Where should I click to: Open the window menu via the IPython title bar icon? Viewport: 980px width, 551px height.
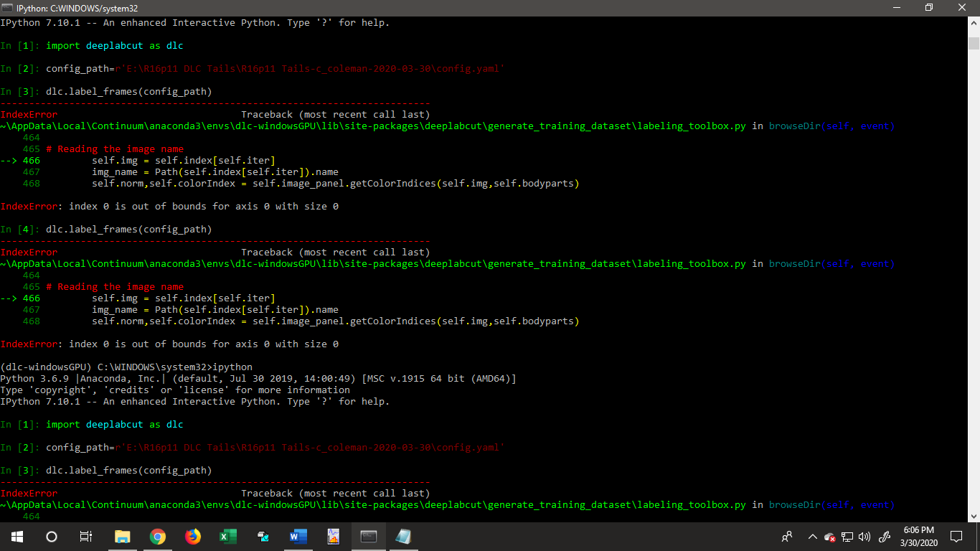6,8
